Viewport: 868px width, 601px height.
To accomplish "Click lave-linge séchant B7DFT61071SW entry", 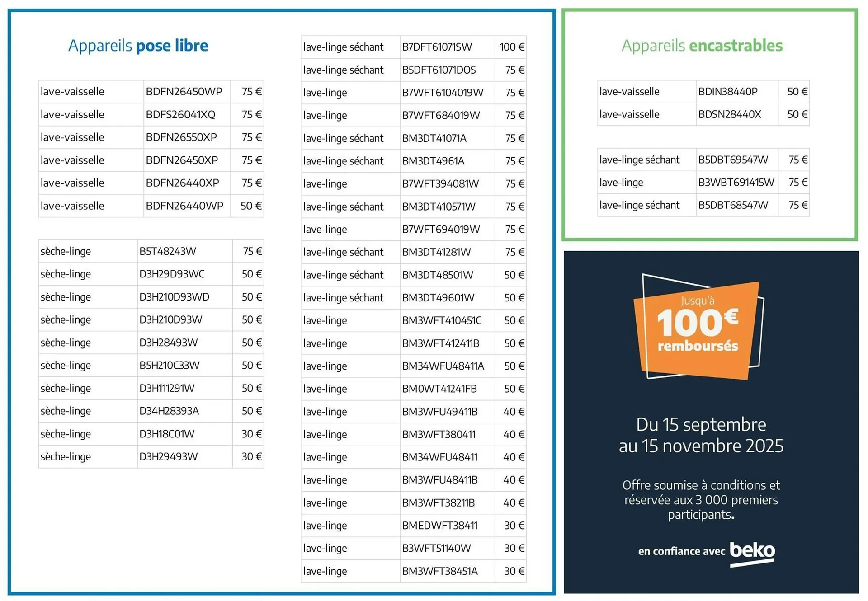I will pyautogui.click(x=437, y=47).
